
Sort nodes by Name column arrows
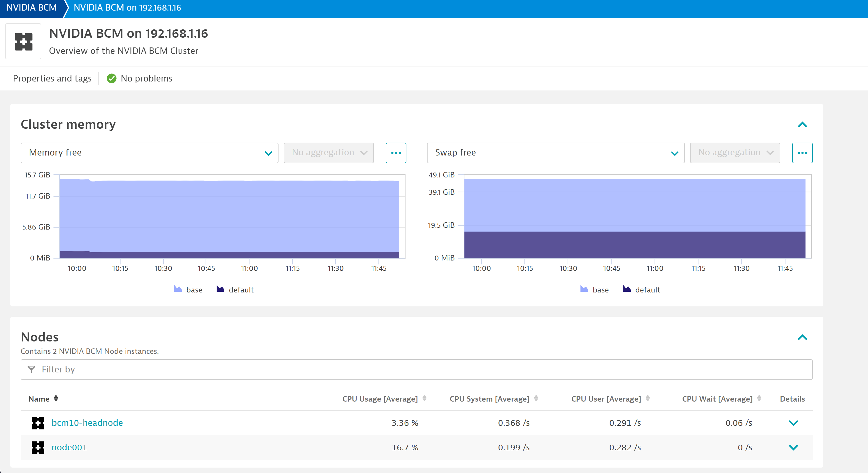click(x=56, y=398)
